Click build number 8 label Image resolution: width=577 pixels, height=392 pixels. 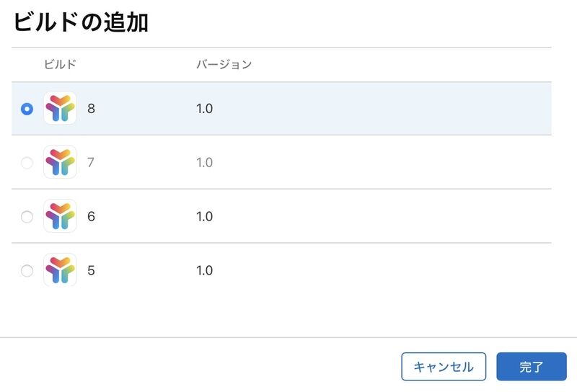tap(92, 109)
